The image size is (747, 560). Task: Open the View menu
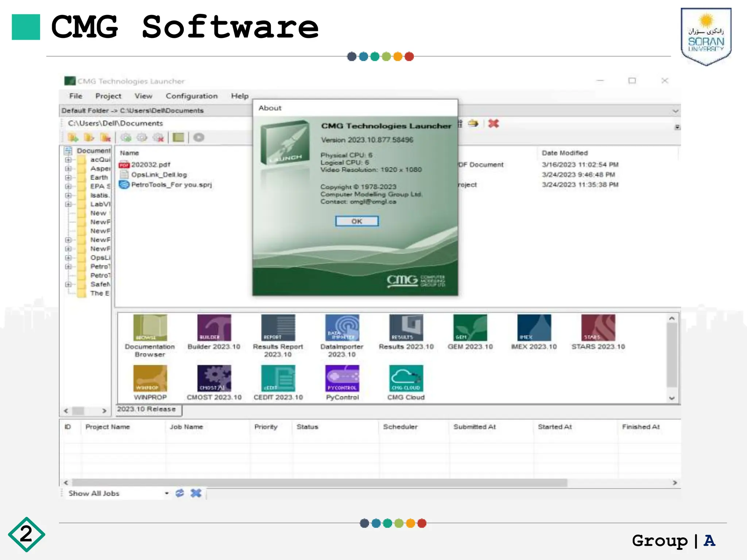tap(143, 96)
